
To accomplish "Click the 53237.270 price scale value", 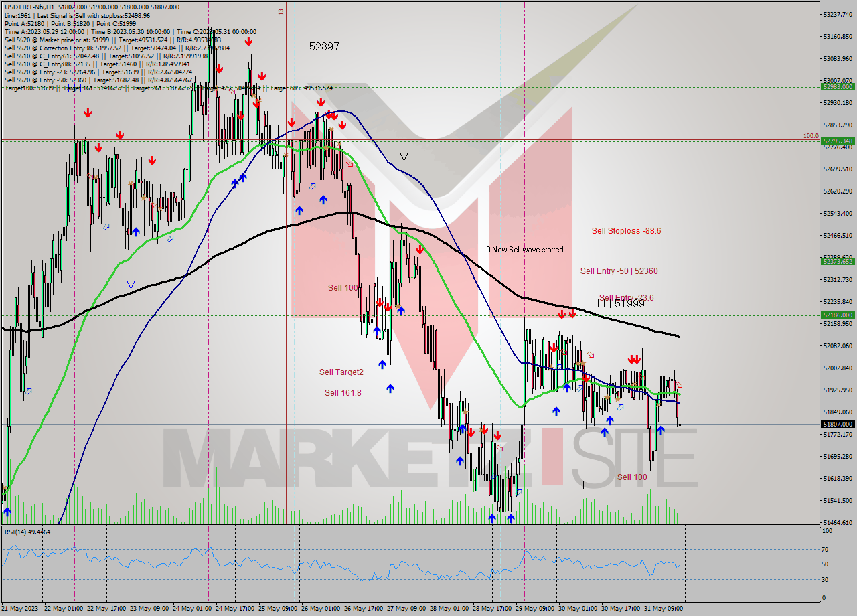I will pos(838,14).
